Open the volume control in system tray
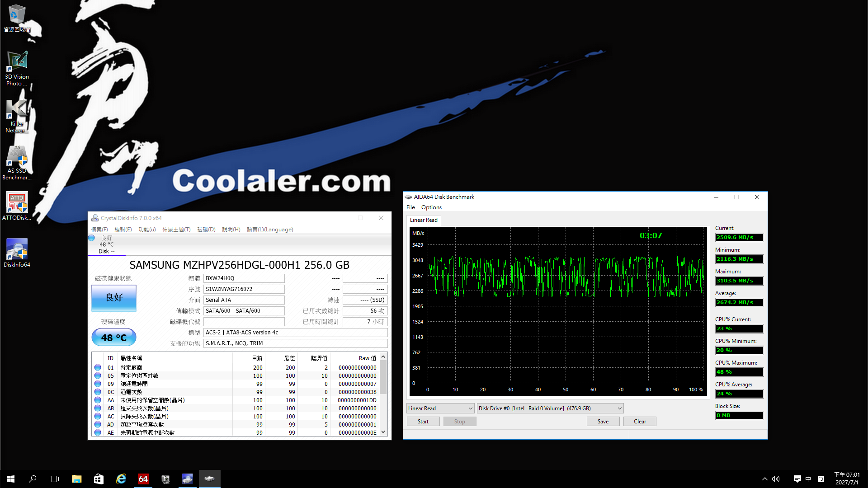This screenshot has width=868, height=488. coord(776,479)
